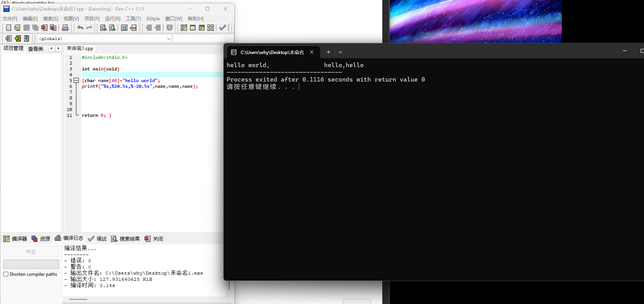Click the Insert icon with green plus
644x304 pixels.
click(x=18, y=39)
